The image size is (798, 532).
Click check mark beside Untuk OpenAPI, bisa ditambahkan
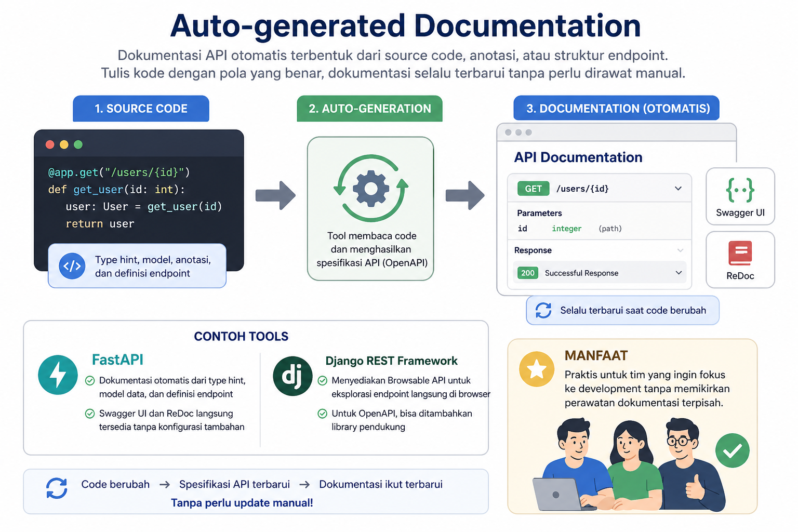[322, 414]
